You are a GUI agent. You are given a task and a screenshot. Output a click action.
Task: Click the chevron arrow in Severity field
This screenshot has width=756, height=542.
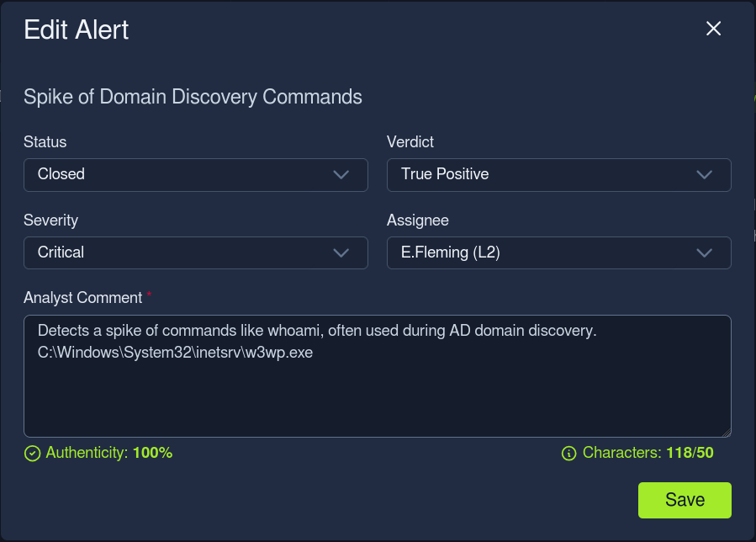coord(341,252)
